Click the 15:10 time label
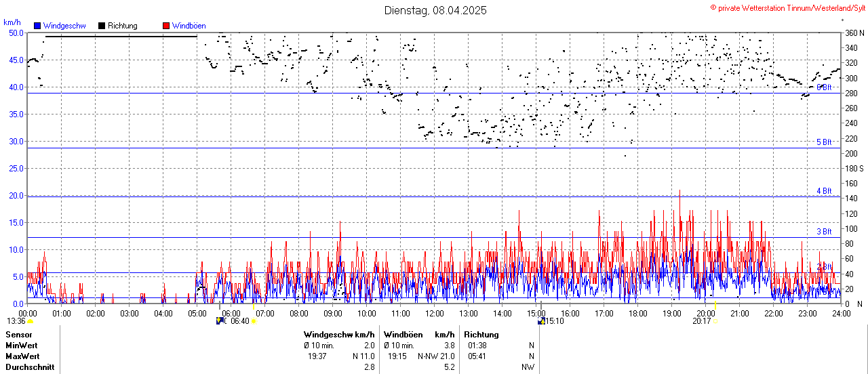The image size is (868, 374). [555, 321]
